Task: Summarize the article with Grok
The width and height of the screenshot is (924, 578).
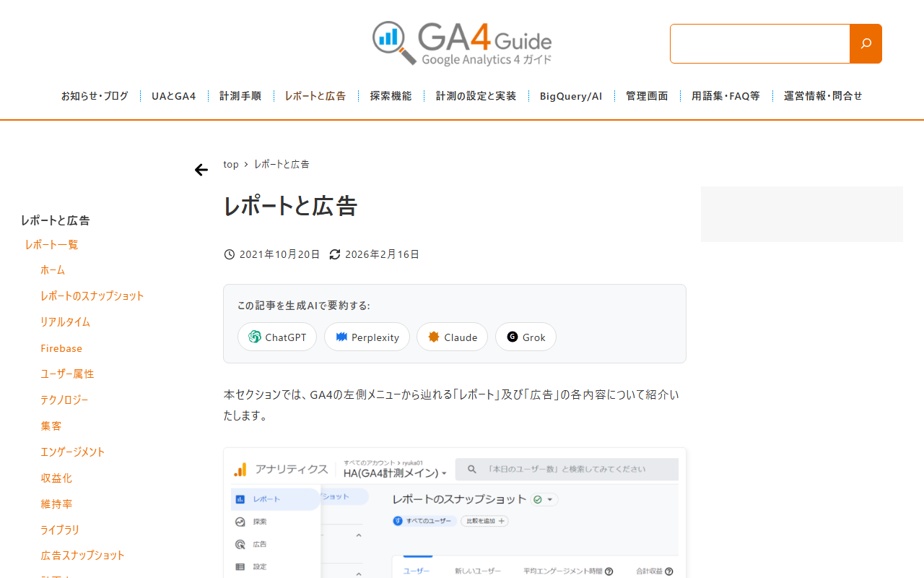Action: pos(526,337)
